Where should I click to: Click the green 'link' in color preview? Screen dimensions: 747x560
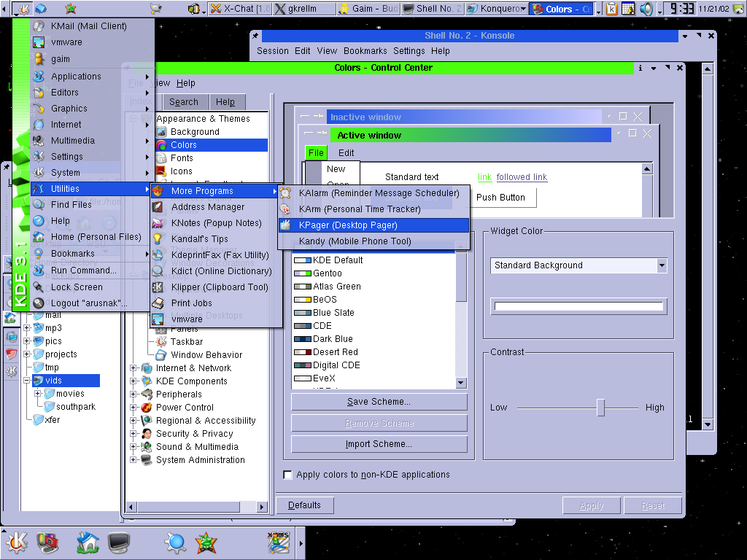coord(484,177)
